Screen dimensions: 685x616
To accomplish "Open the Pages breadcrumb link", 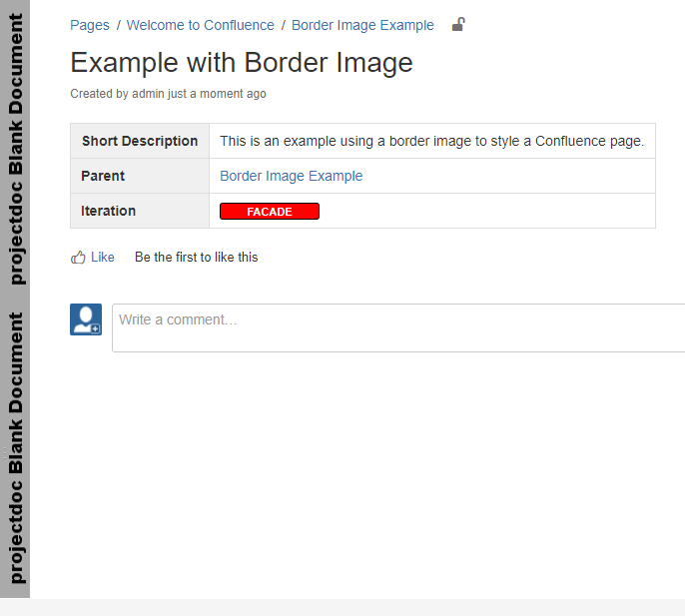I will 90,25.
